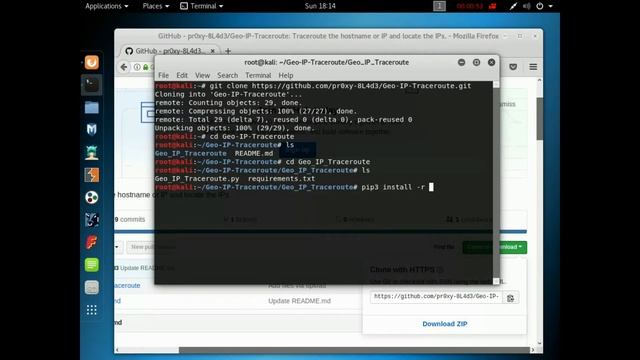Viewport: 640px width, 360px height.
Task: Click the workspace indicator in top bar
Action: pyautogui.click(x=439, y=6)
